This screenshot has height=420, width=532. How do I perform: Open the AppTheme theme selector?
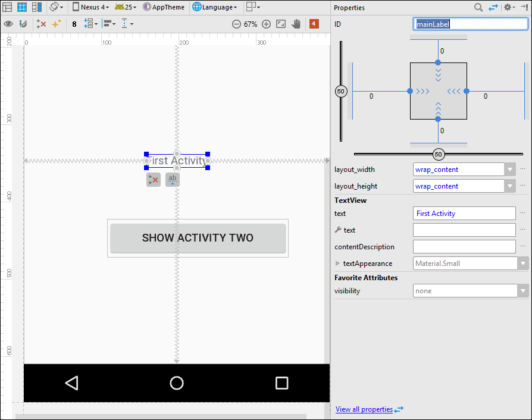pos(164,7)
